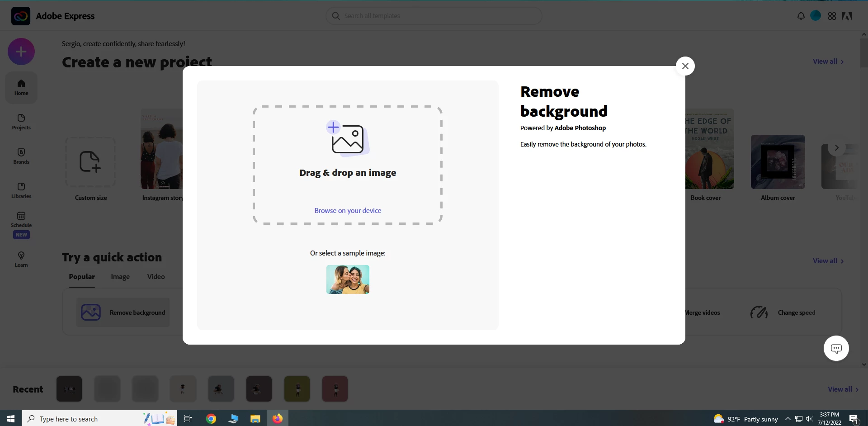Click View all for Create a new project

pyautogui.click(x=828, y=62)
